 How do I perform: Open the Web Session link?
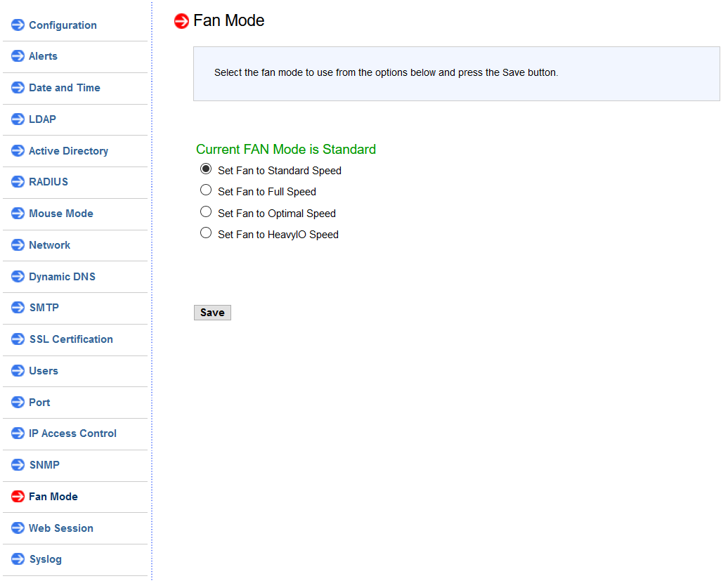tap(61, 528)
